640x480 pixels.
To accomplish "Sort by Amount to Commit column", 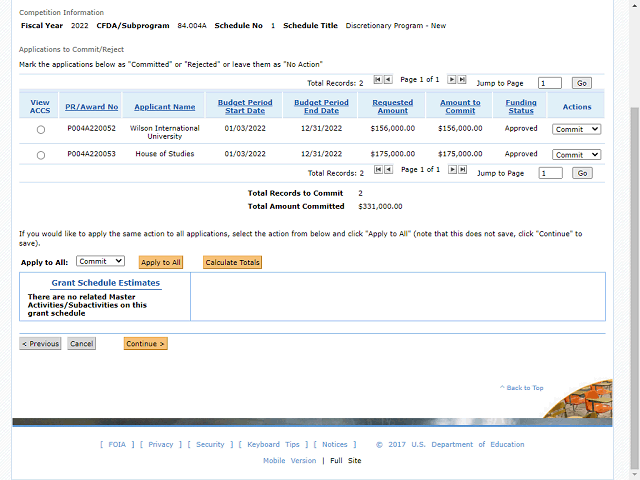I will [460, 107].
